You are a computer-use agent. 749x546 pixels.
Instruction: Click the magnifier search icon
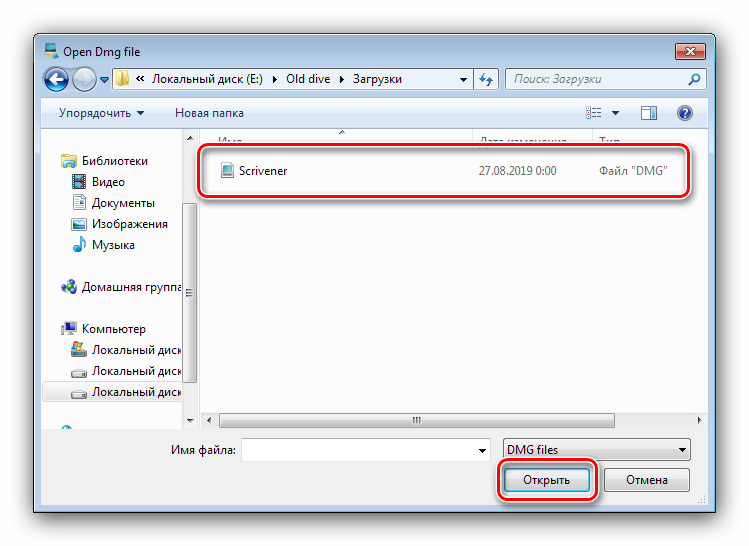pos(695,79)
